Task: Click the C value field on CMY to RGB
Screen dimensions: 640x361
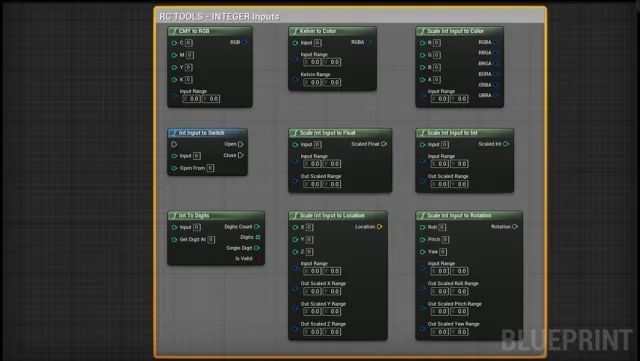Action: click(x=189, y=43)
